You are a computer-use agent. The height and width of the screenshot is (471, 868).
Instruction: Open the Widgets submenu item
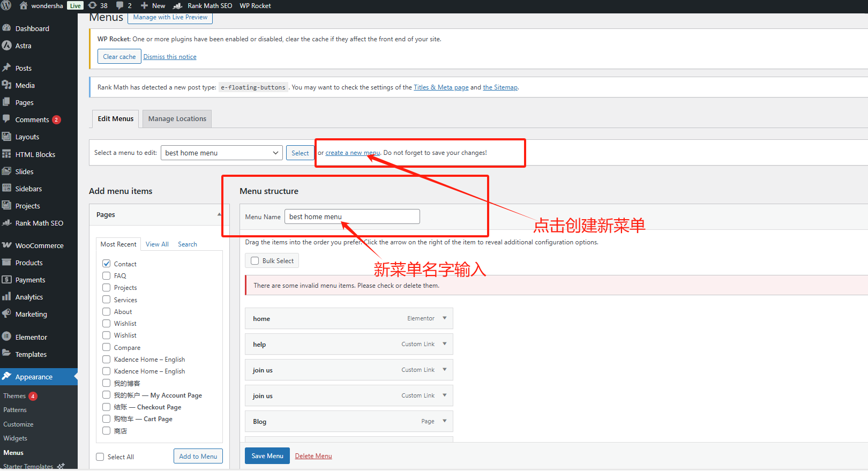click(15, 438)
